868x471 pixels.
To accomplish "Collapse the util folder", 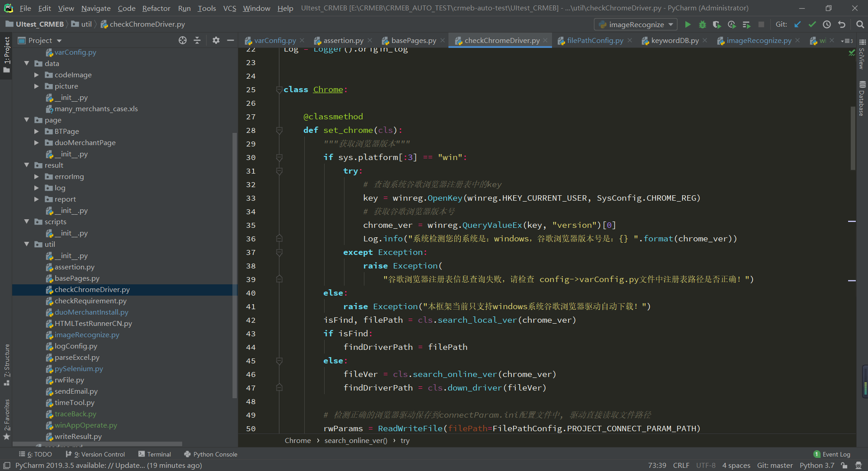I will pos(27,244).
